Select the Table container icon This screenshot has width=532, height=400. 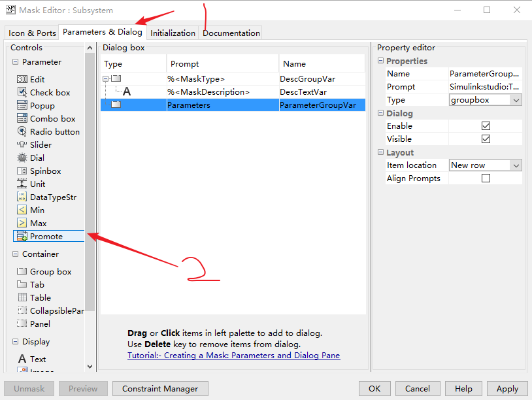coord(22,297)
